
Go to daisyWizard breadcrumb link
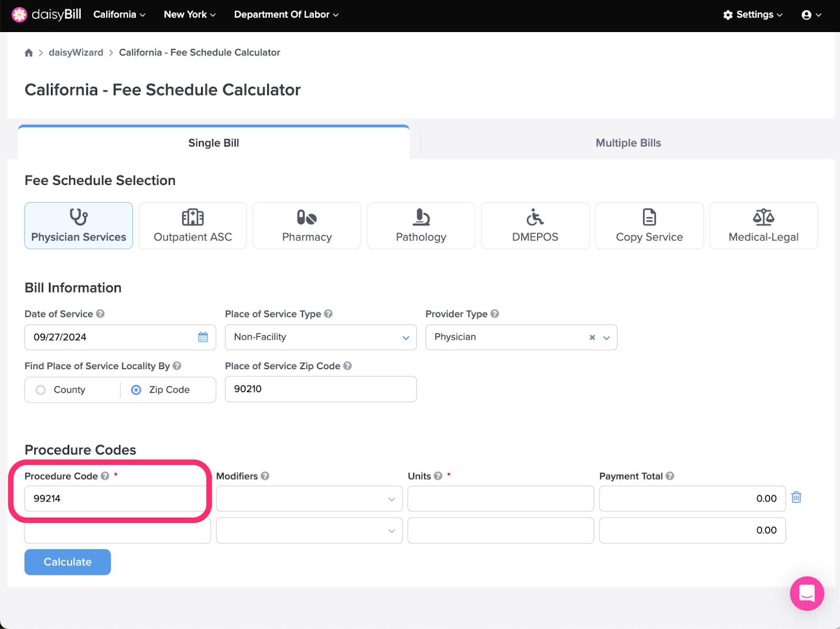(x=76, y=53)
